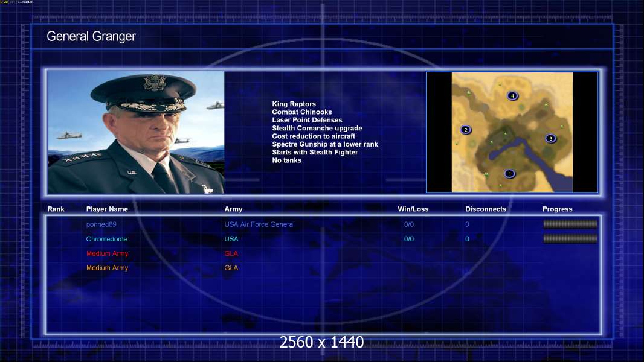This screenshot has height=362, width=644.
Task: Click ponned89's loading progress bar
Action: point(570,224)
